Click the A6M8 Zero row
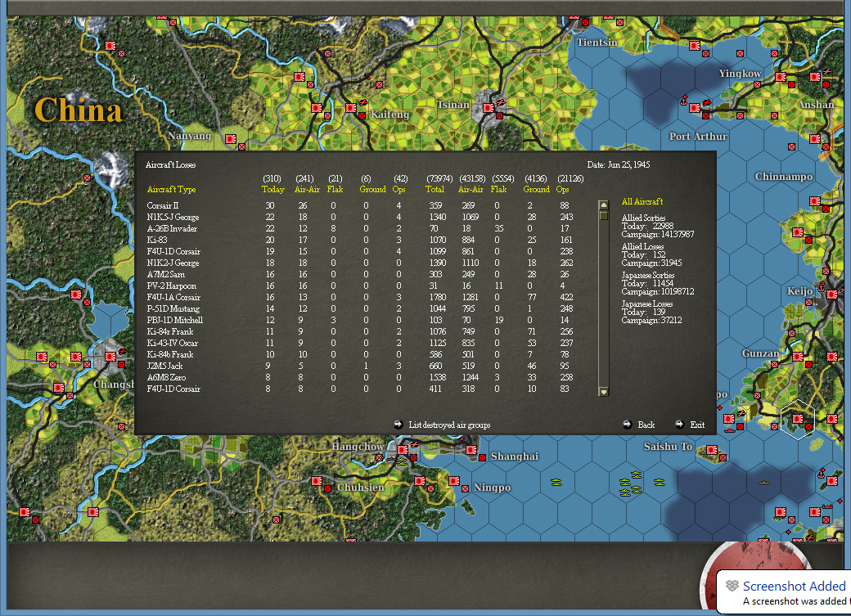Screen dimensions: 851x616 tap(358, 377)
